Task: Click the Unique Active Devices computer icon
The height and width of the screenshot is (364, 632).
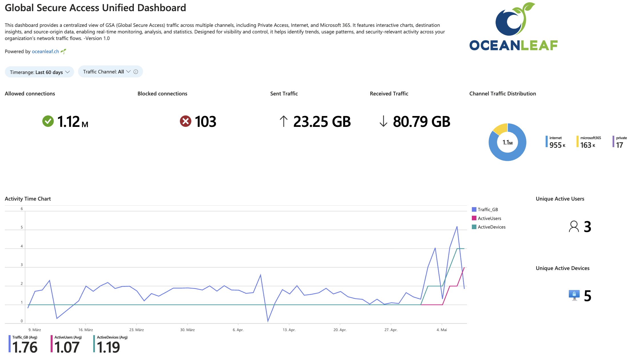Action: [574, 295]
